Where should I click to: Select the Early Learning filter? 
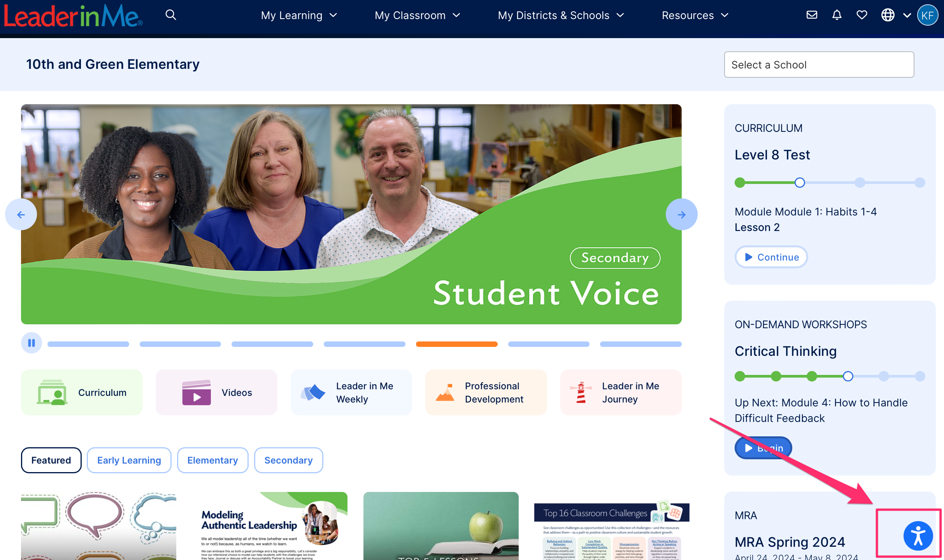129,460
